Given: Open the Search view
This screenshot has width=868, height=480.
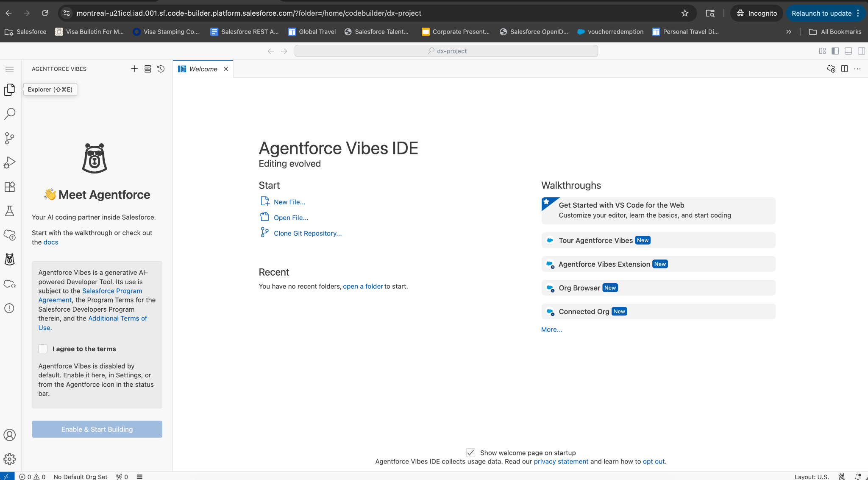Looking at the screenshot, I should pyautogui.click(x=9, y=114).
